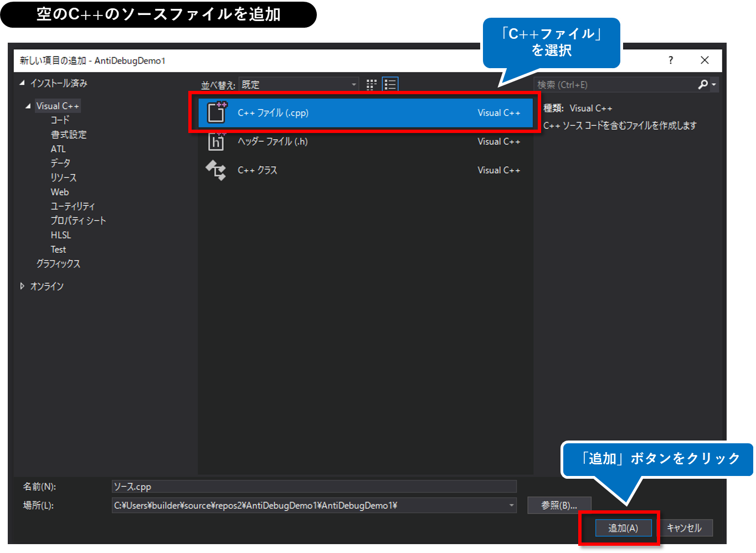Viewport: 756px width, 553px height.
Task: Select the グラフィックス category
Action: pos(58,264)
